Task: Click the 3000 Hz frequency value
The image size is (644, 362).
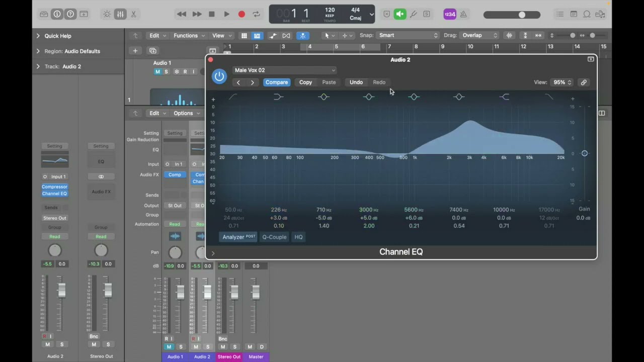Action: 369,210
